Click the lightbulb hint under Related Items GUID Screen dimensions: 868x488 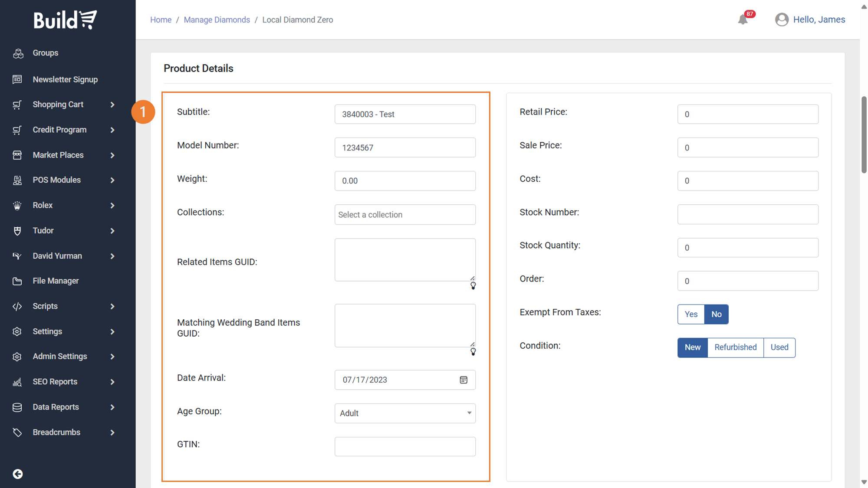point(473,286)
